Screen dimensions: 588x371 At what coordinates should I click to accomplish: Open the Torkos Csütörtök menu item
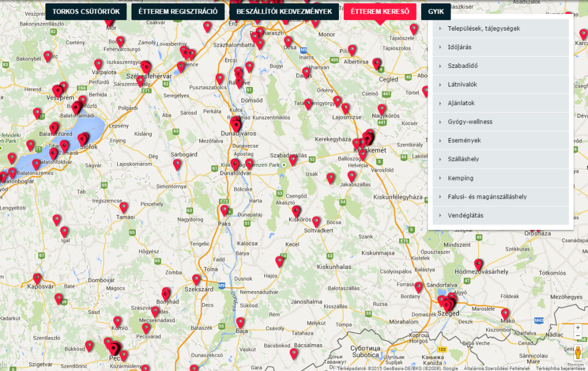coord(86,11)
